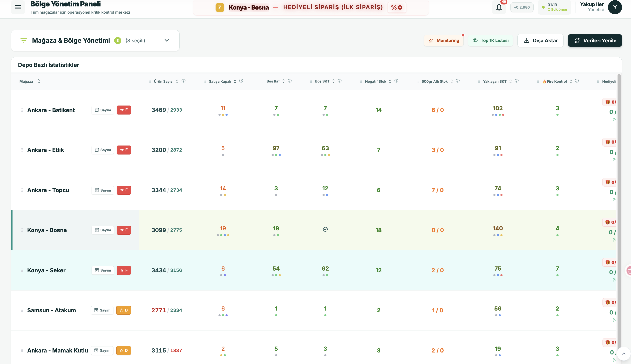Open help for Fire Kontrol column
The height and width of the screenshot is (364, 631).
577,81
